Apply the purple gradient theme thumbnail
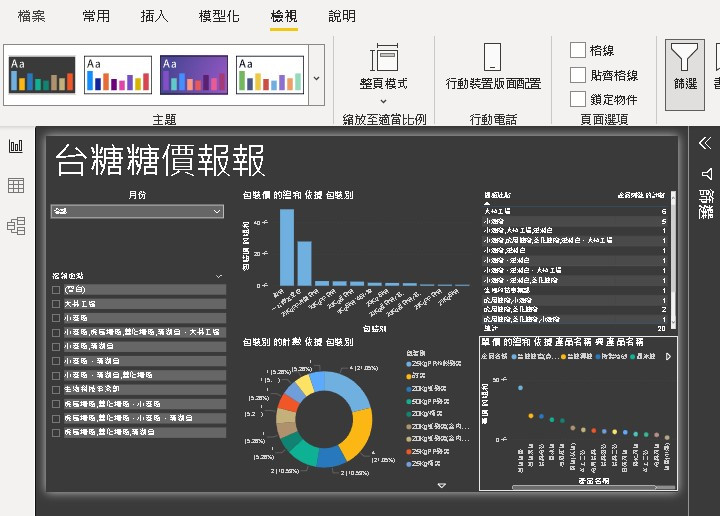The width and height of the screenshot is (720, 516). point(194,75)
